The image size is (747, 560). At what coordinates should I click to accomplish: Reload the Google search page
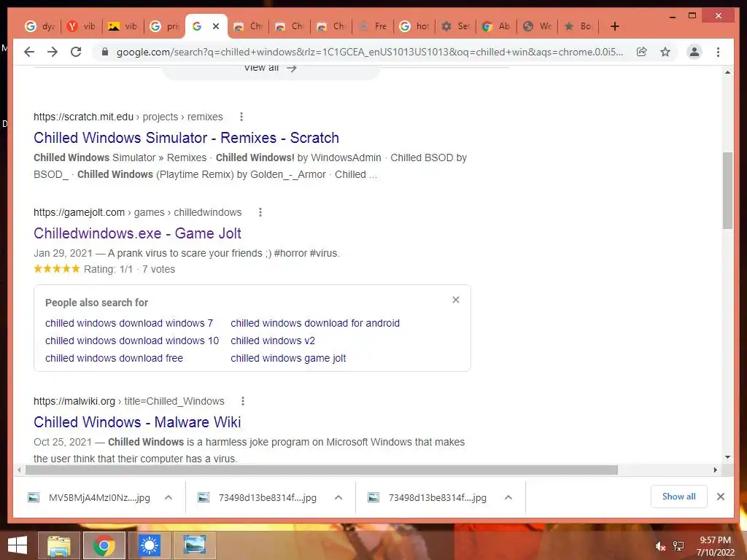[x=76, y=52]
